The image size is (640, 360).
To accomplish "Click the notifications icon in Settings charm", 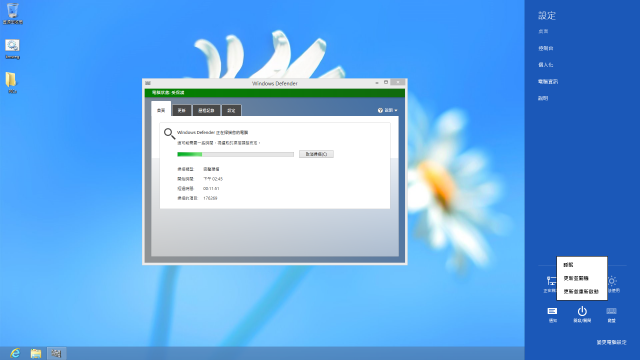I will 552,311.
